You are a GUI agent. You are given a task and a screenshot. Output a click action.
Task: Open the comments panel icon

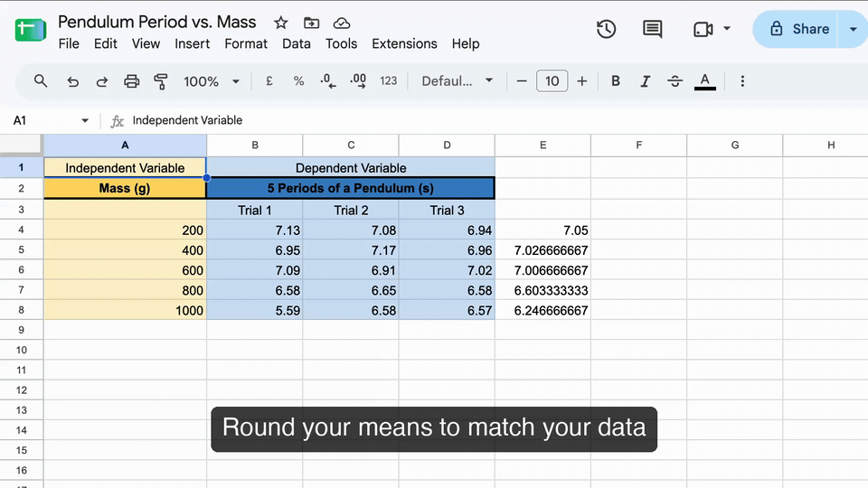(x=652, y=29)
